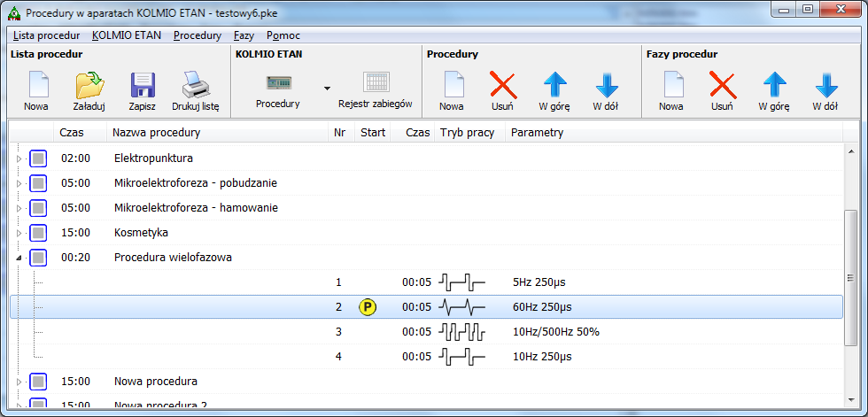
Task: Select Mikroelektroforeza - hamowanie name
Action: click(x=196, y=208)
